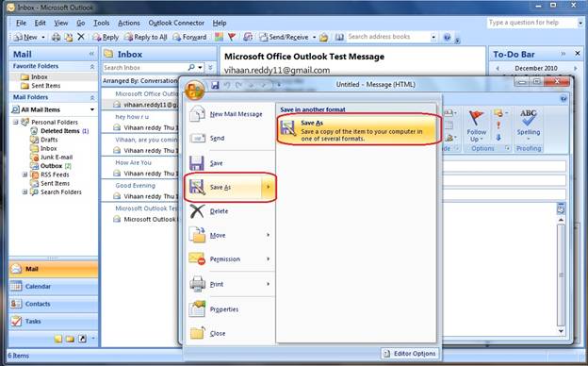Image resolution: width=588 pixels, height=366 pixels.
Task: Expand the Search Folders node
Action: pyautogui.click(x=24, y=191)
